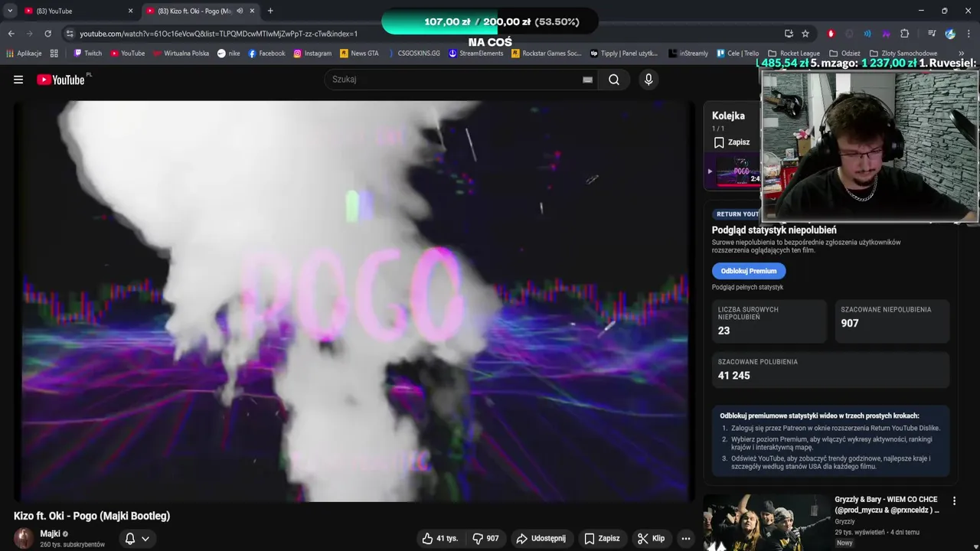Image resolution: width=980 pixels, height=551 pixels.
Task: Open Tipply panel bookmark
Action: [624, 54]
